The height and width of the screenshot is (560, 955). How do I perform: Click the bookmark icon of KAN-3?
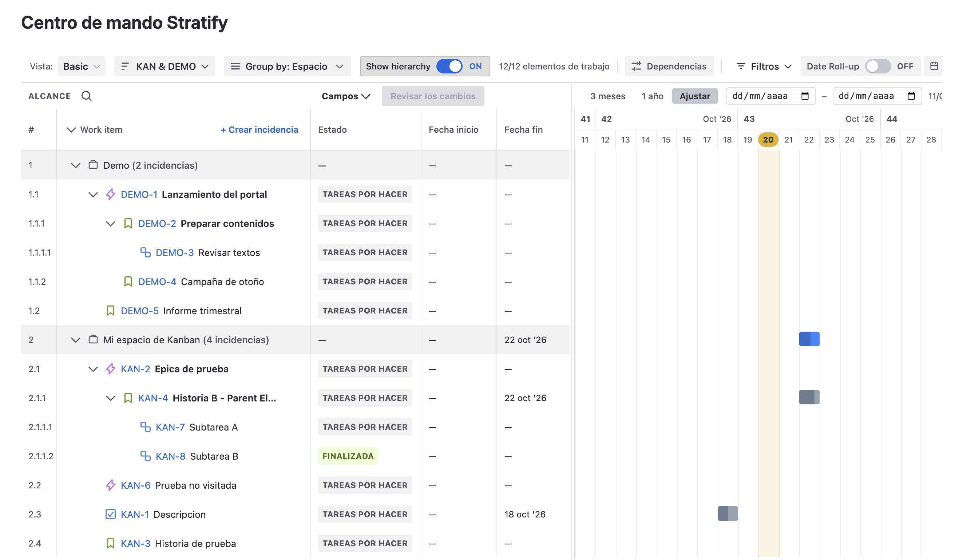(x=110, y=543)
